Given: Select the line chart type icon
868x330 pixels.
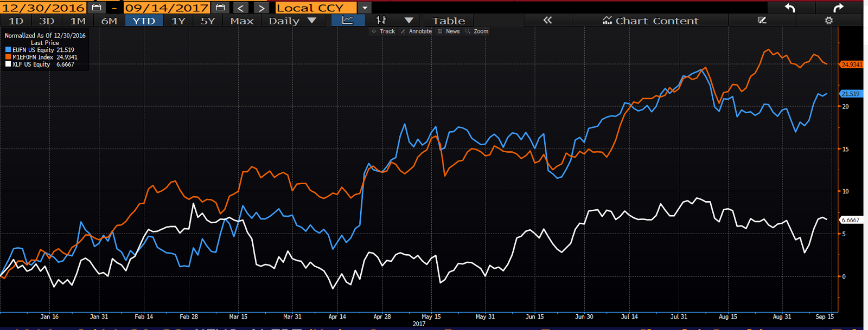Looking at the screenshot, I should click(x=347, y=21).
